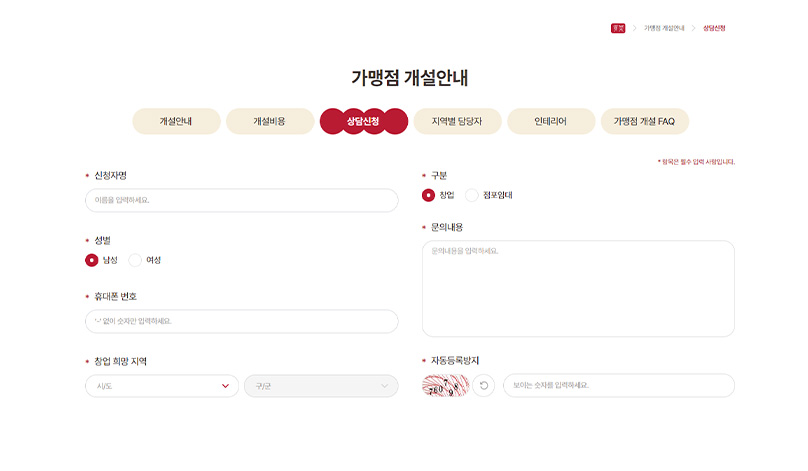
Task: Click the required fields notice text
Action: (696, 162)
